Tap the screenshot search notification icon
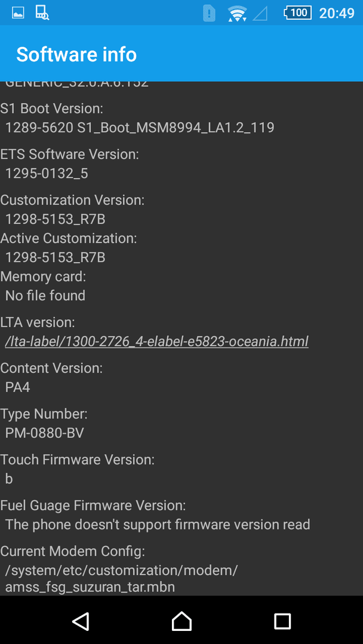Viewport: 363px width, 644px height. tap(42, 13)
